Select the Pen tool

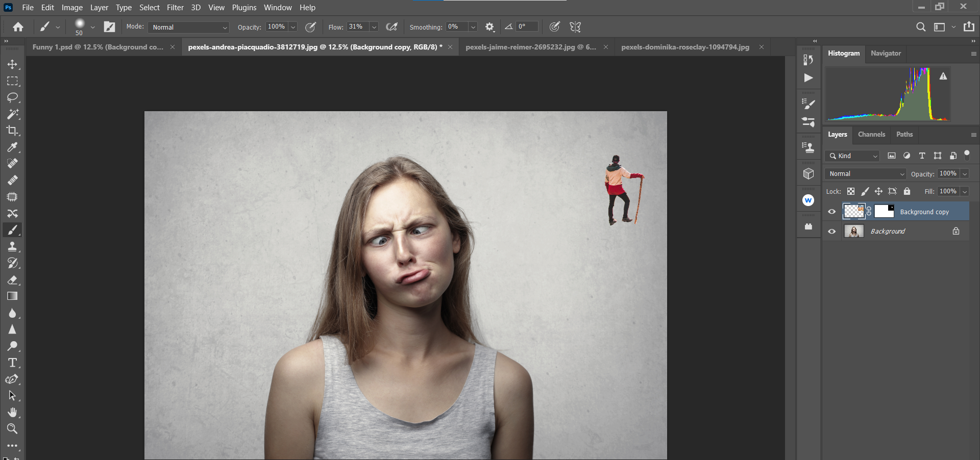click(x=12, y=379)
